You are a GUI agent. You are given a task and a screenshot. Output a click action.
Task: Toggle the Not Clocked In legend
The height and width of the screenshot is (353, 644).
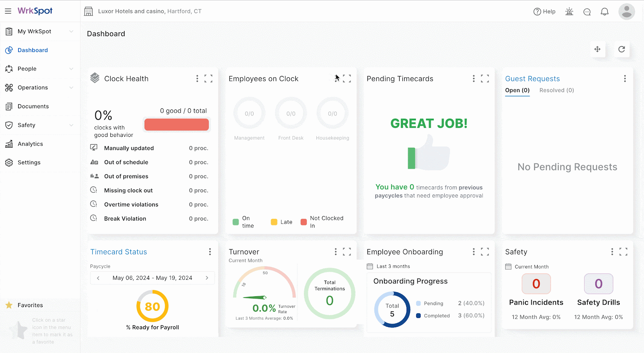pos(322,222)
